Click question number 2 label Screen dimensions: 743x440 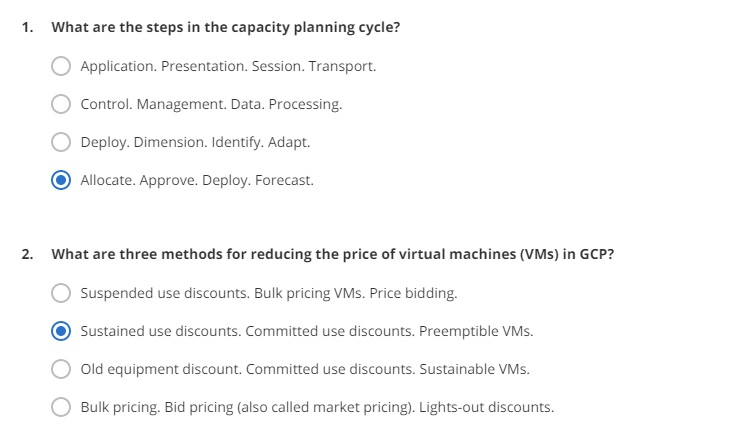pos(27,254)
